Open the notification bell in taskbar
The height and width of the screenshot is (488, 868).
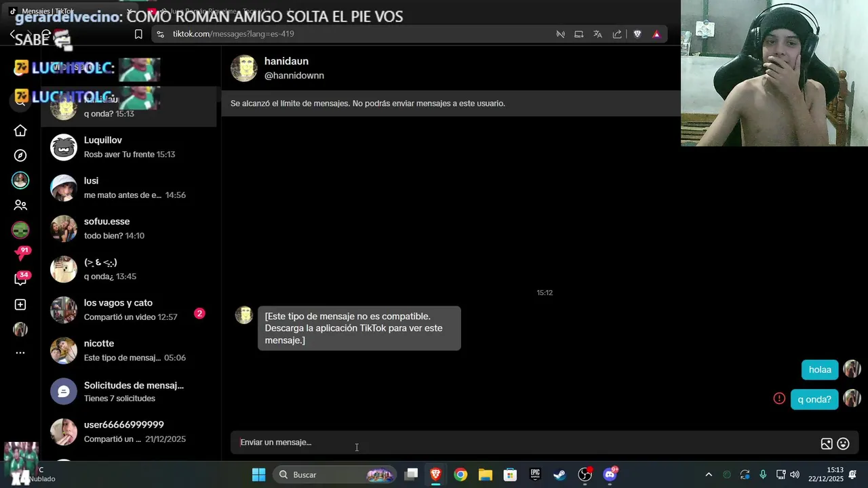(x=852, y=474)
